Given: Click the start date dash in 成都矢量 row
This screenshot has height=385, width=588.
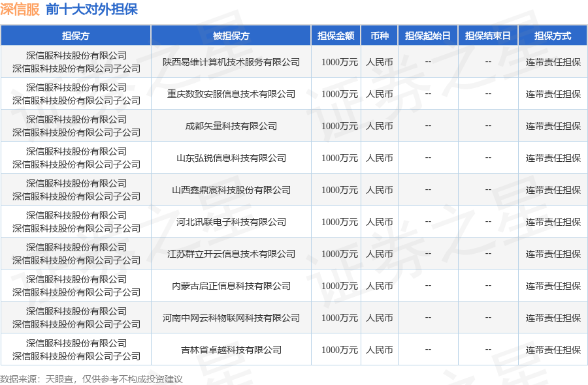Looking at the screenshot, I should 428,125.
